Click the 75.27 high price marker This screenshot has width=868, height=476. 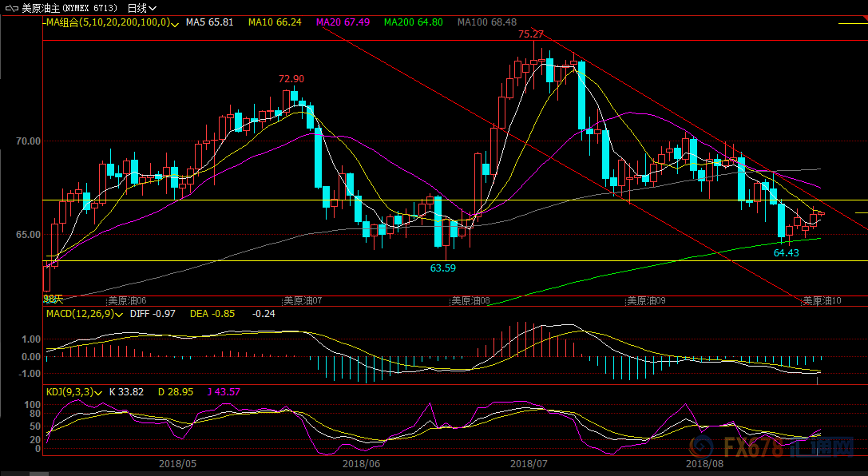coord(530,34)
